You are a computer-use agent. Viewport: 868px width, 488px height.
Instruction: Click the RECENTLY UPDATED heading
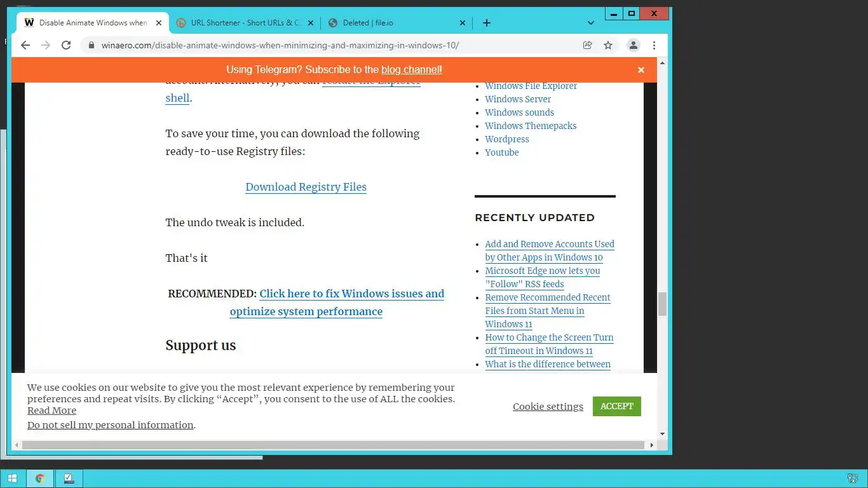point(534,217)
